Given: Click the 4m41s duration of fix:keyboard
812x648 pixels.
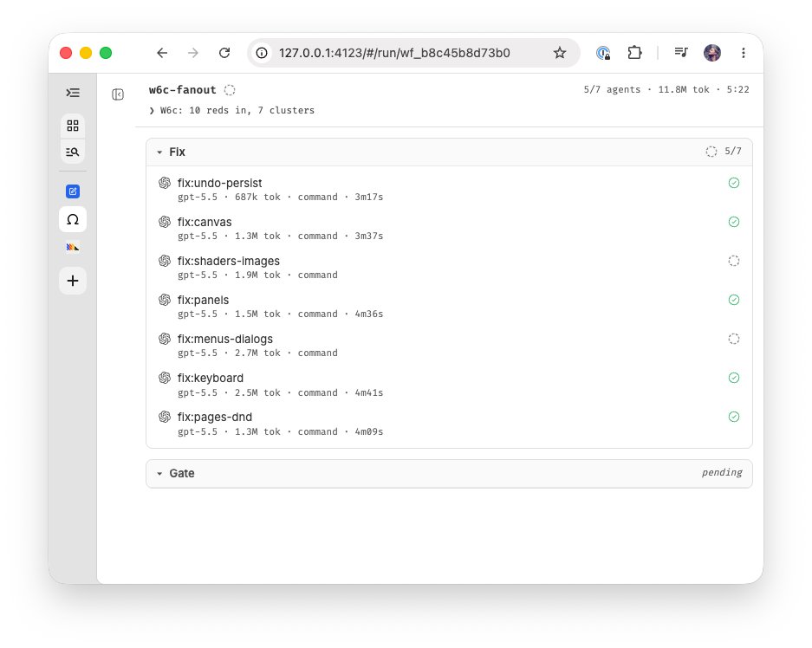Looking at the screenshot, I should (368, 392).
